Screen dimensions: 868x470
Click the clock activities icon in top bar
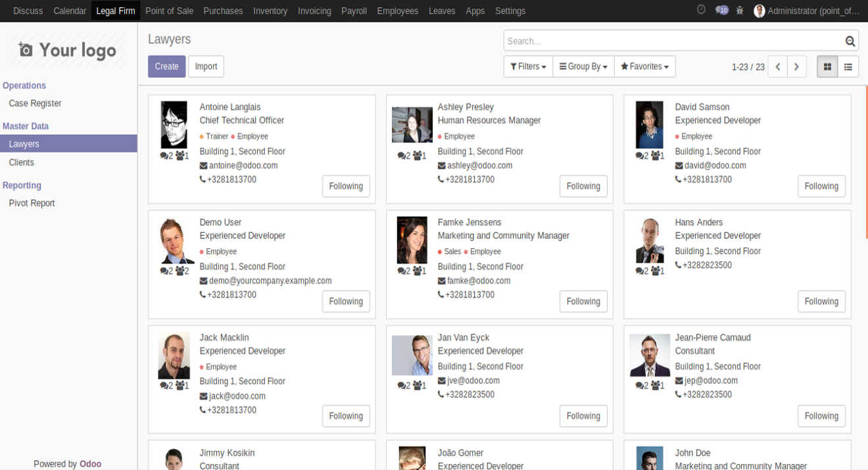[701, 10]
